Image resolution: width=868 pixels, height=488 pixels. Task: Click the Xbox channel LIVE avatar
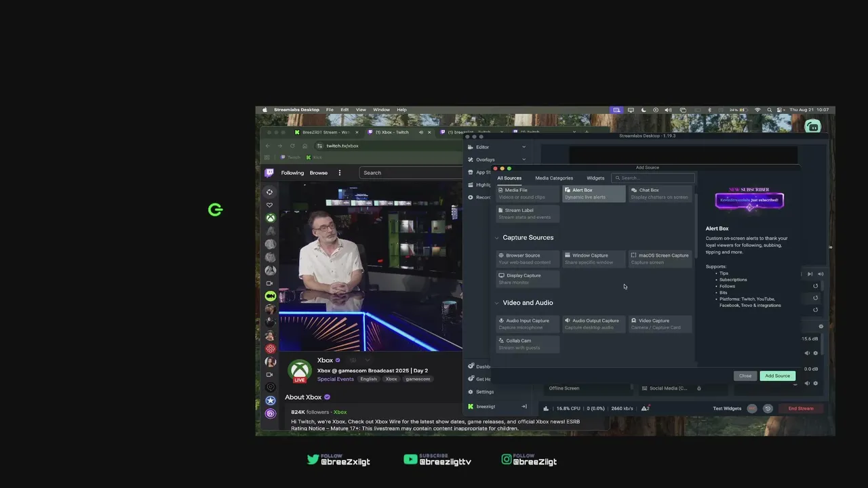[x=300, y=371]
